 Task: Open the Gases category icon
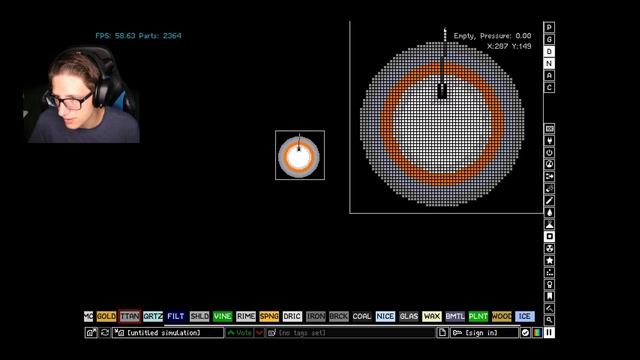(549, 200)
